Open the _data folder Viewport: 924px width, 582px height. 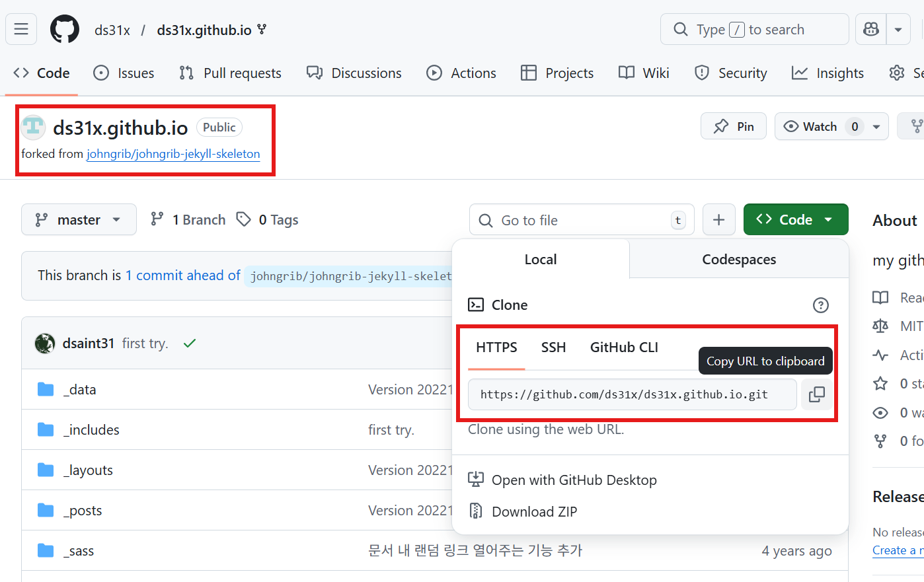pos(80,390)
